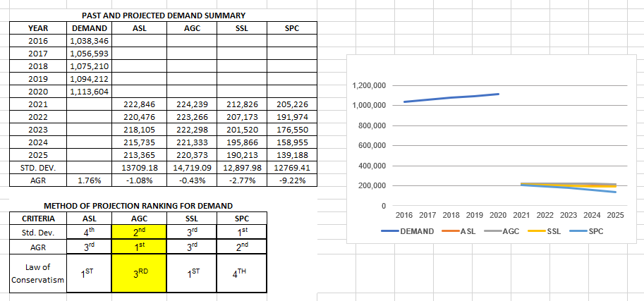
Task: Select SPC Std. Dev. ranking 1st
Action: pyautogui.click(x=242, y=232)
